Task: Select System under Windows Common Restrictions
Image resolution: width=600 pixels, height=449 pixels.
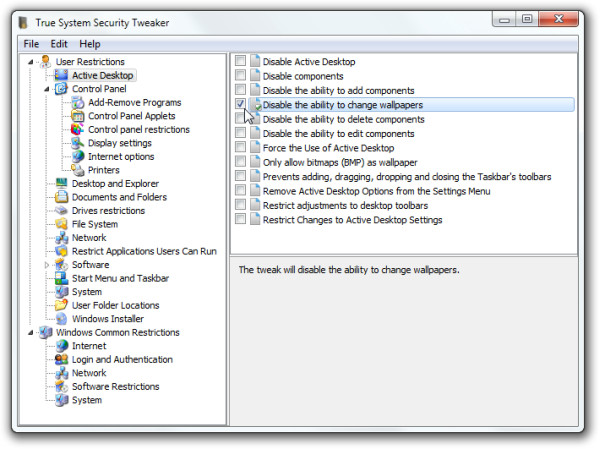Action: pyautogui.click(x=87, y=400)
